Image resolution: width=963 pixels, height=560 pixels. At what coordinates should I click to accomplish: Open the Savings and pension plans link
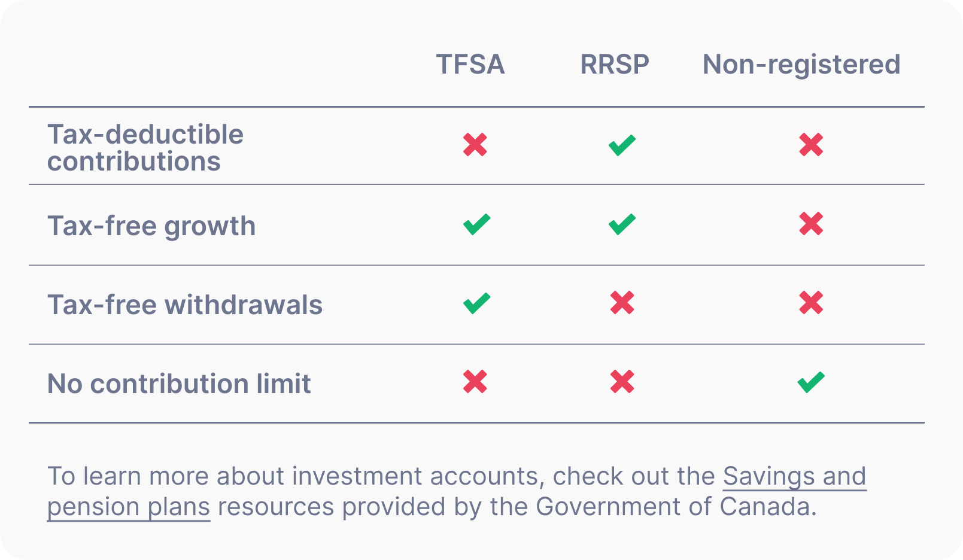coord(794,477)
